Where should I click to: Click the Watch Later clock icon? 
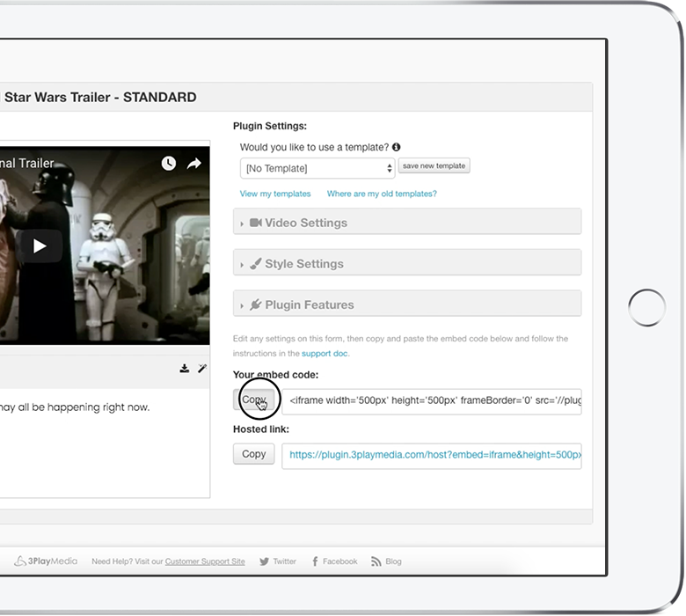tap(169, 164)
